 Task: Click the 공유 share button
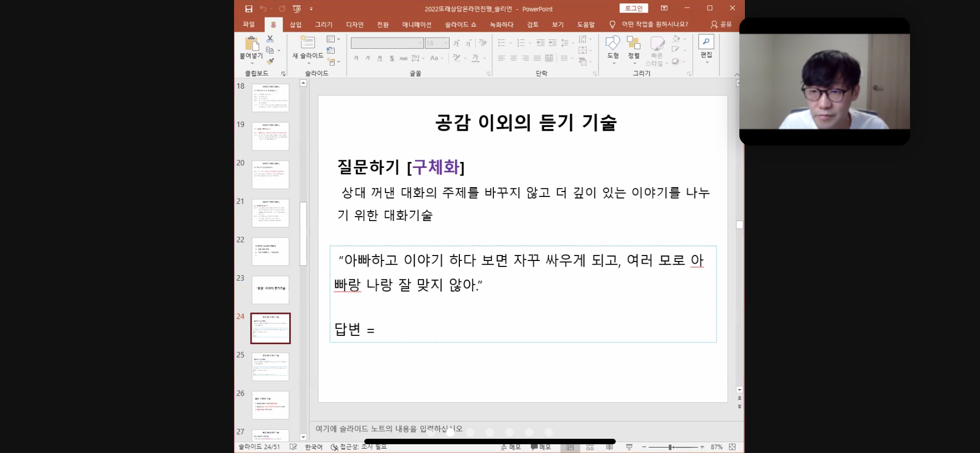(x=721, y=25)
